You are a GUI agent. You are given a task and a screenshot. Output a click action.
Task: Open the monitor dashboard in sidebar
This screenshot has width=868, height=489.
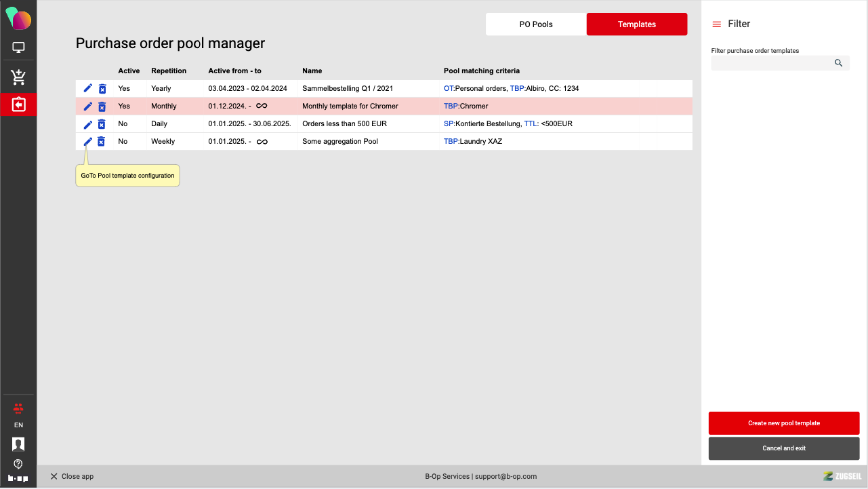coord(18,48)
